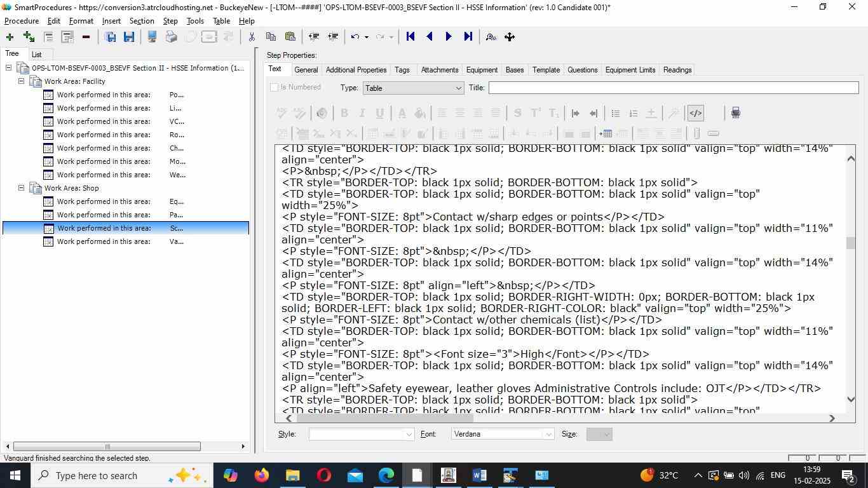The height and width of the screenshot is (488, 868).
Task: Open Firefox from the taskbar
Action: (261, 475)
